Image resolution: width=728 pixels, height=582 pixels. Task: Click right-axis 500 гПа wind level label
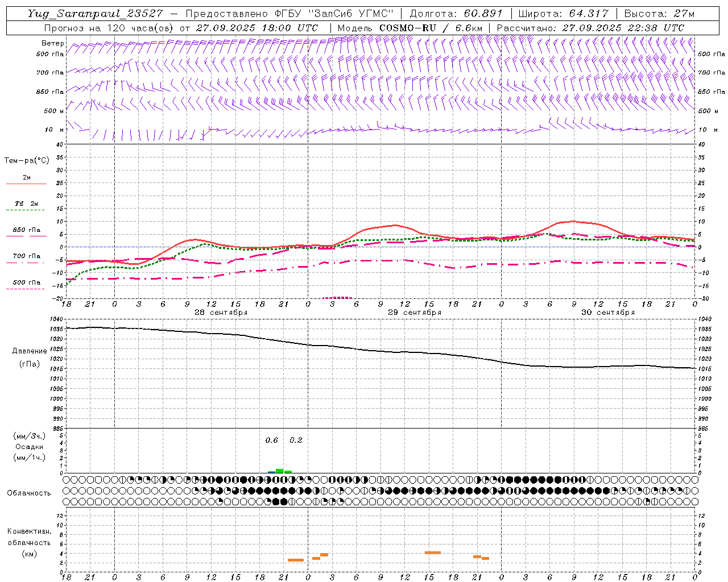[x=712, y=54]
